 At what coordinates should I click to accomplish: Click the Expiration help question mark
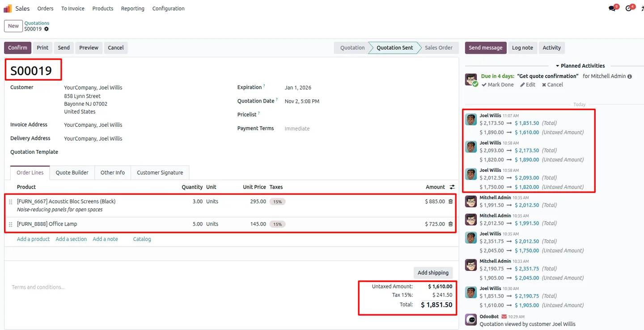point(264,86)
